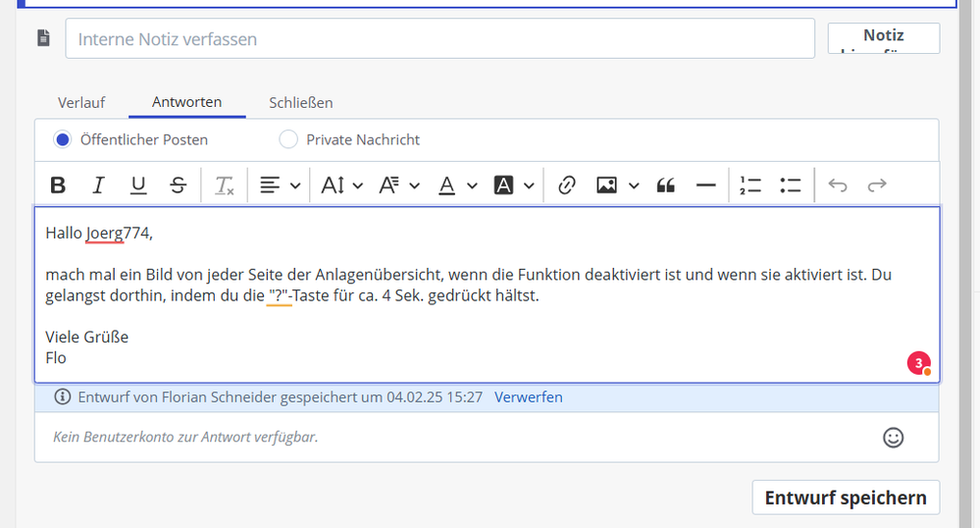This screenshot has height=528, width=980.
Task: Apply italic formatting to text
Action: pyautogui.click(x=98, y=185)
